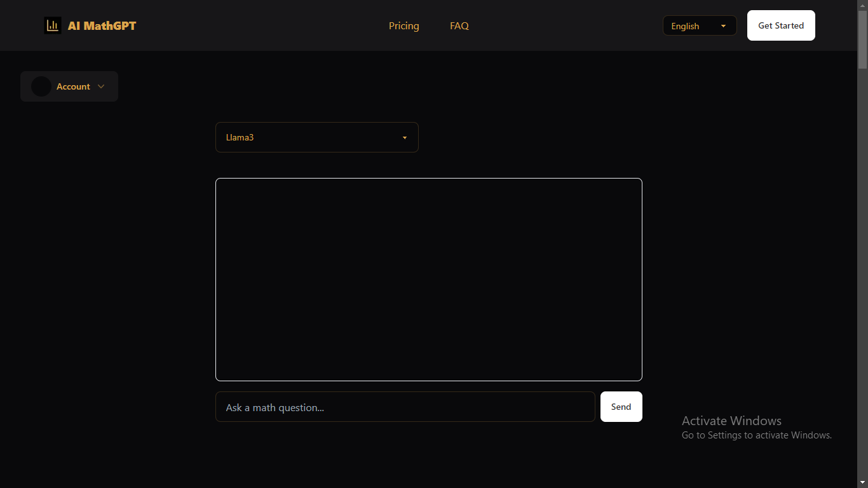Click the Llama3 dropdown caret arrow
Screen dimensions: 868x488
[405, 138]
